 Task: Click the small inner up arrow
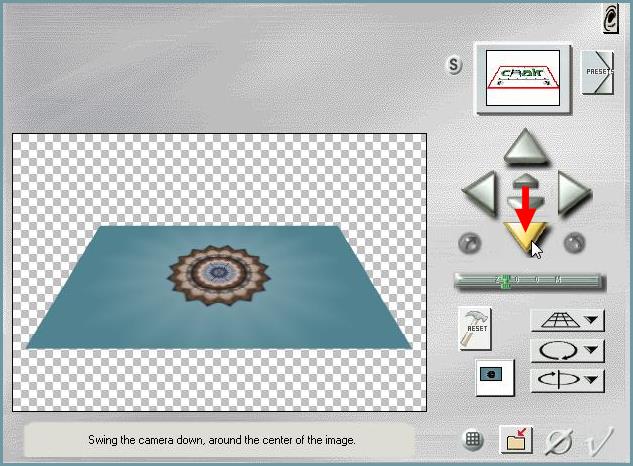click(527, 183)
